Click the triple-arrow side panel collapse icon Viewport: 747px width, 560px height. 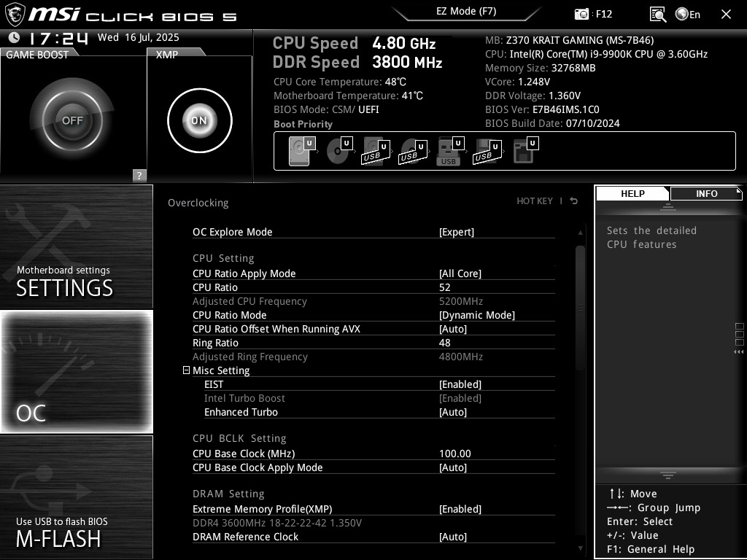[x=738, y=352]
